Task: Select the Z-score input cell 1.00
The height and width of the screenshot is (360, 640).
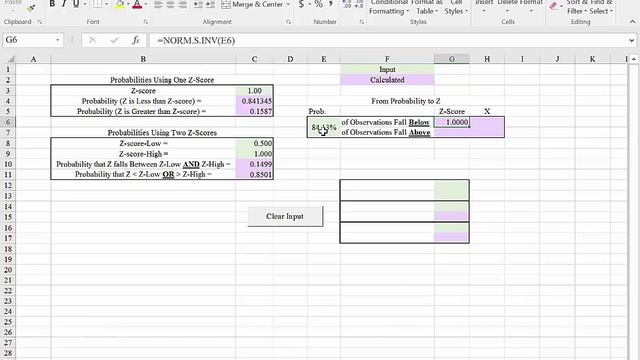Action: coord(254,91)
